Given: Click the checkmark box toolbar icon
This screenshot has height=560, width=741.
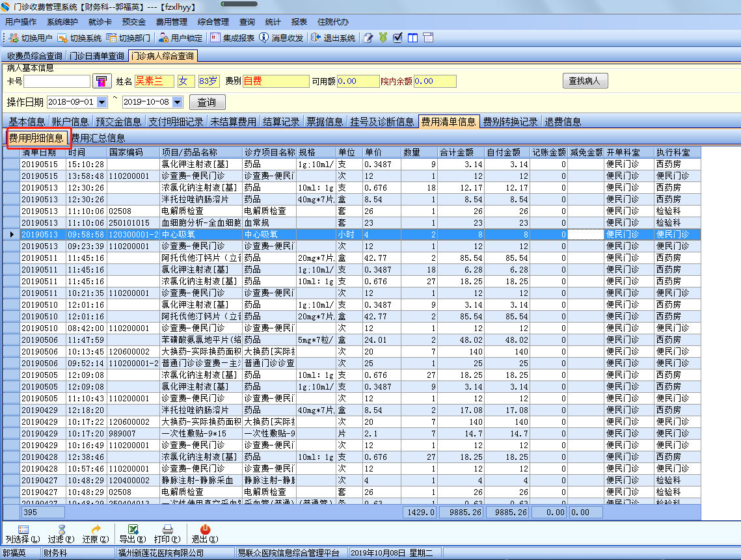Looking at the screenshot, I should [398, 38].
